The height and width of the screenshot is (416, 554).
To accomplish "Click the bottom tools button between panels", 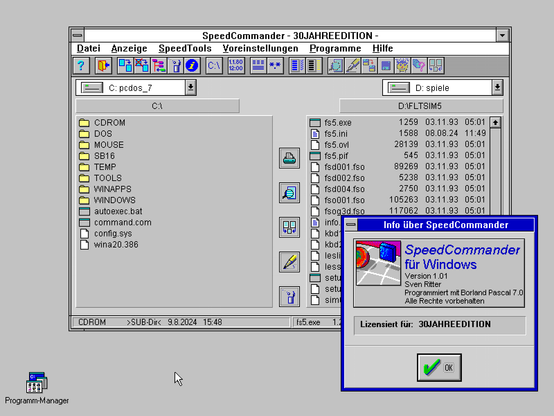I will pyautogui.click(x=289, y=296).
